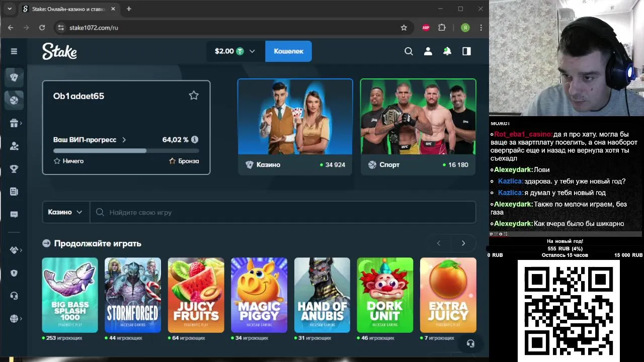This screenshot has width=644, height=362.
Task: Open notifications bell in Stake header
Action: click(x=447, y=51)
